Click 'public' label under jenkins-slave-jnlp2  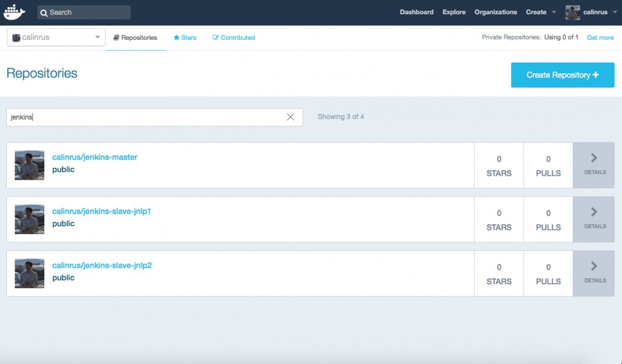63,278
